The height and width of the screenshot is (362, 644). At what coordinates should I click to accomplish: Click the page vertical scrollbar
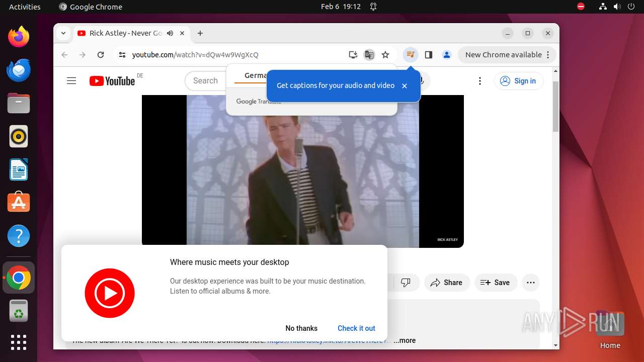[x=555, y=106]
